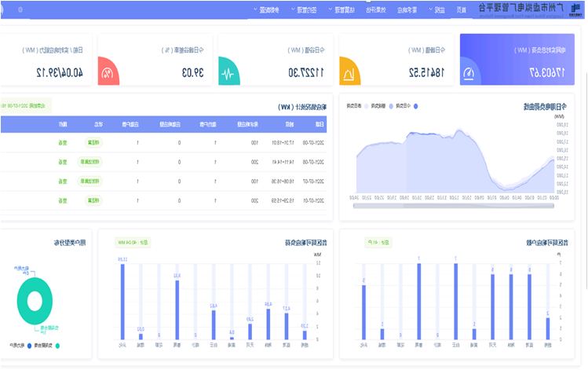Click the platform logo beside 广州市虚拟电厂管理平台
588x370 pixels.
[x=575, y=9]
